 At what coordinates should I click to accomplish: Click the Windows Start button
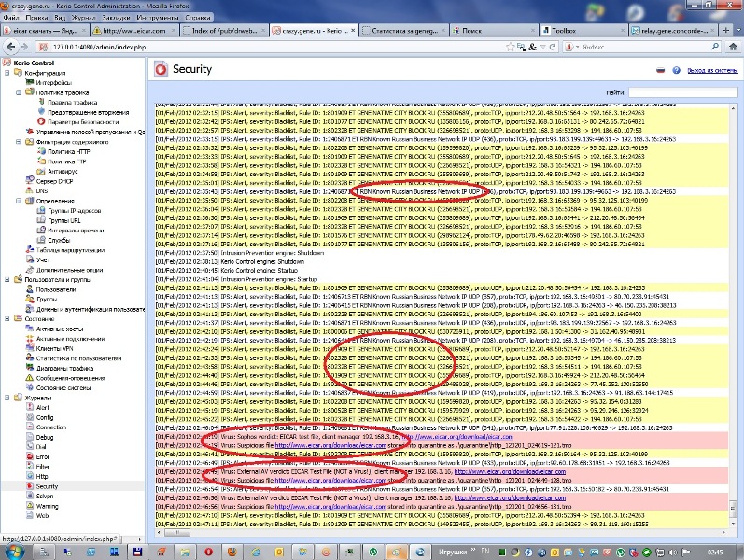pyautogui.click(x=13, y=553)
